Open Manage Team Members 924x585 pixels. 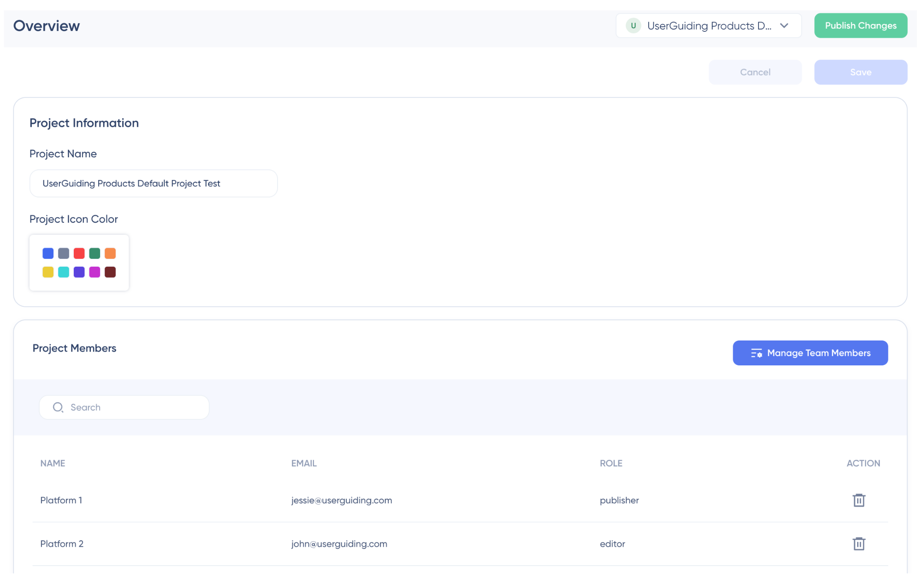[x=810, y=353]
